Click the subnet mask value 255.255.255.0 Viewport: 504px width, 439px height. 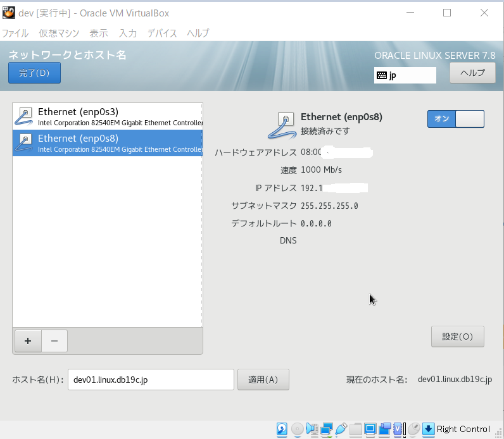329,206
